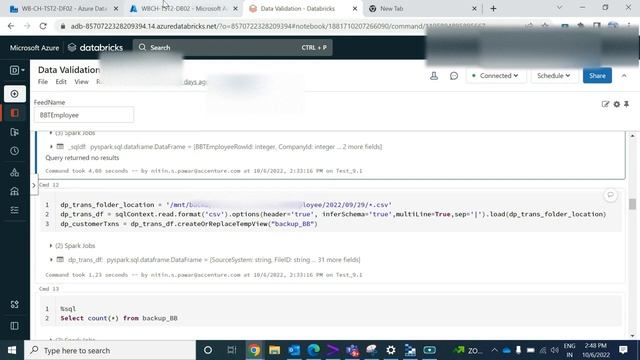Open the Schedule dropdown

pyautogui.click(x=553, y=76)
